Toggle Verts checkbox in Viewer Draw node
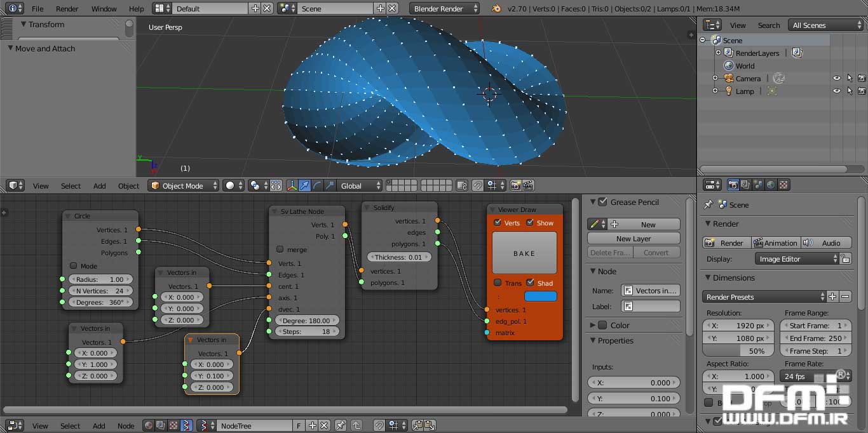 pos(498,223)
